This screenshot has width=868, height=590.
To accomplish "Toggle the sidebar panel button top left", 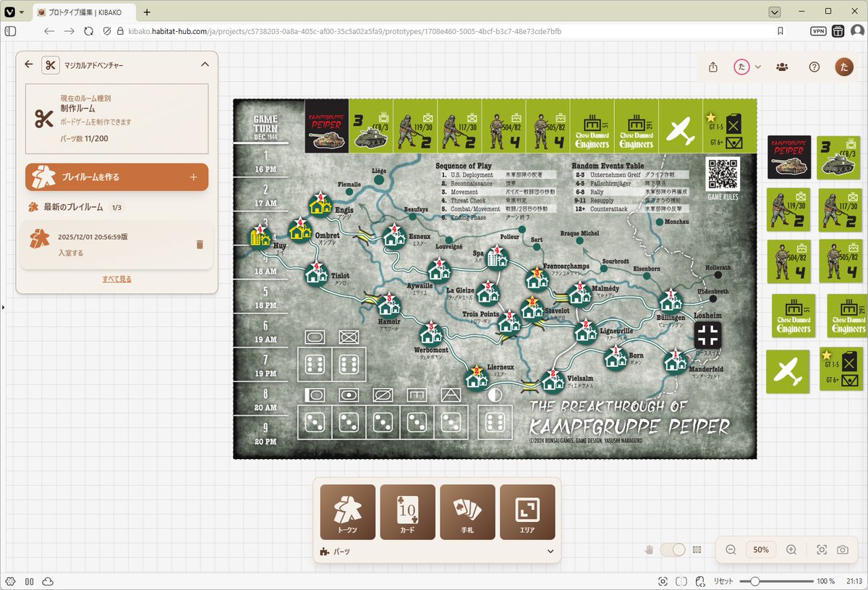I will point(10,30).
